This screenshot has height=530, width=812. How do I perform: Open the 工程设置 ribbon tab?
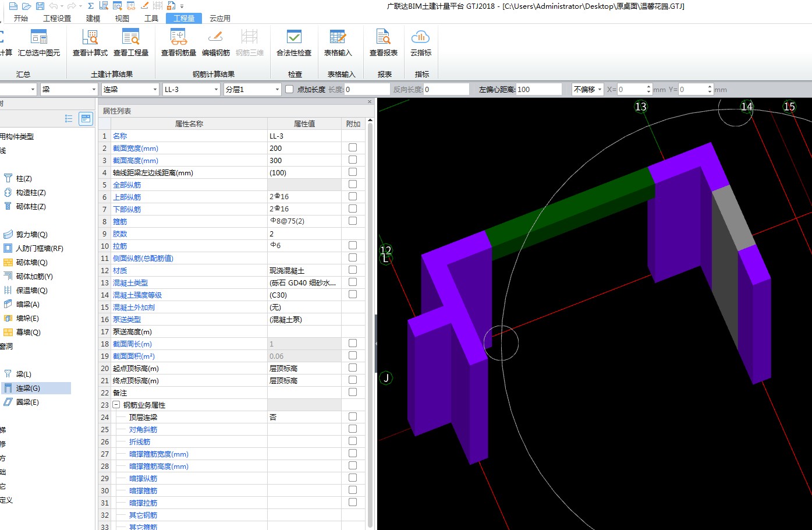coord(57,18)
